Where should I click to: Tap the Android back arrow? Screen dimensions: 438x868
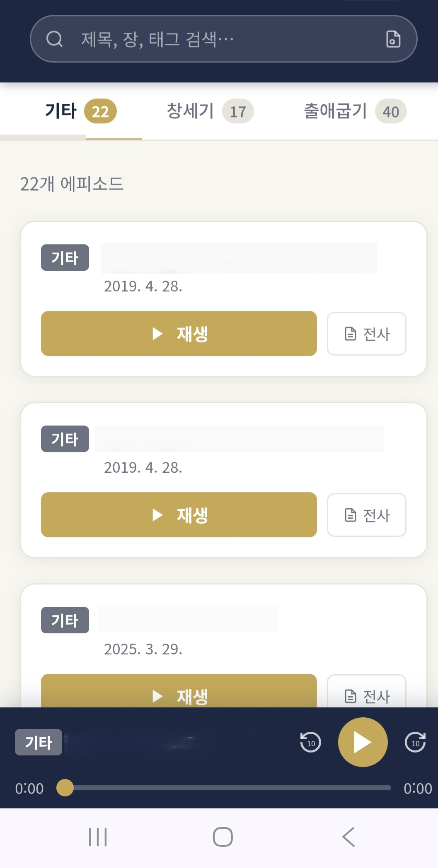pos(348,837)
